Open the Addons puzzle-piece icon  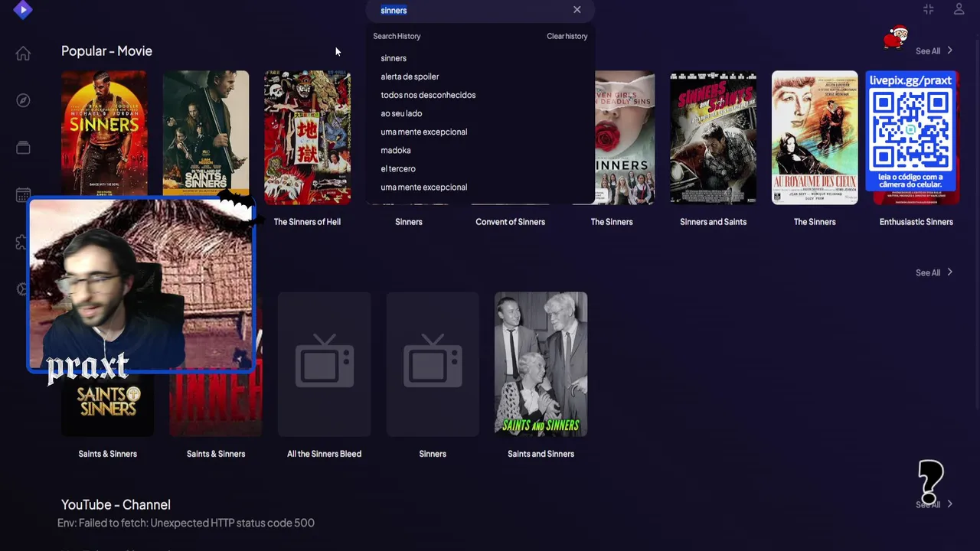[x=21, y=243]
